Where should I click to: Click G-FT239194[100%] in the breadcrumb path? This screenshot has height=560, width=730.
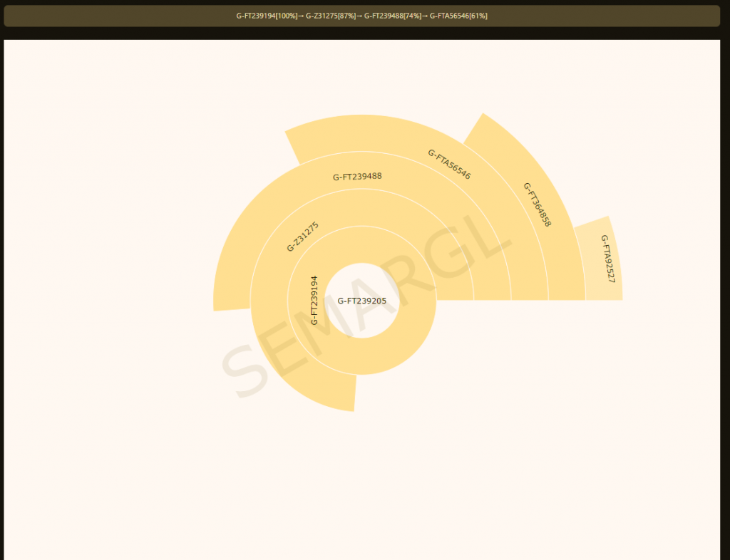[x=267, y=16]
